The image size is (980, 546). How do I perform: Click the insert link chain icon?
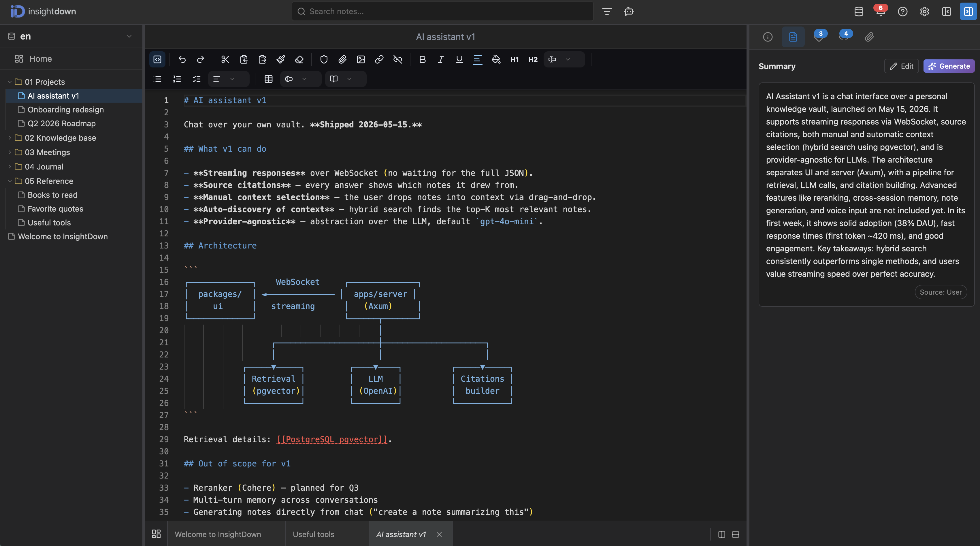point(379,59)
